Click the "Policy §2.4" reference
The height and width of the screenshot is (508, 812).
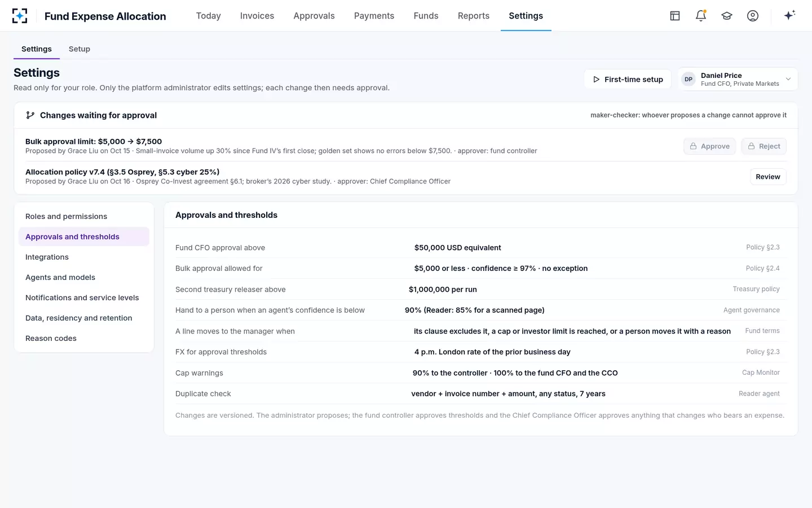point(763,269)
